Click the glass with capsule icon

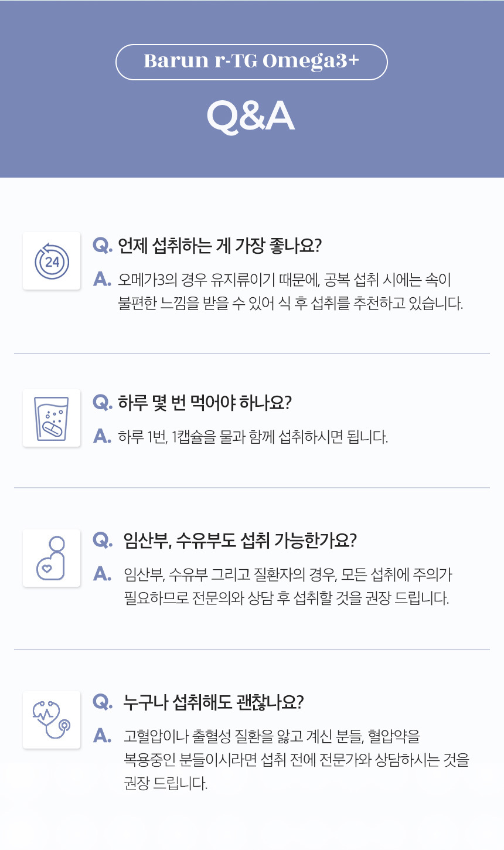point(52,418)
